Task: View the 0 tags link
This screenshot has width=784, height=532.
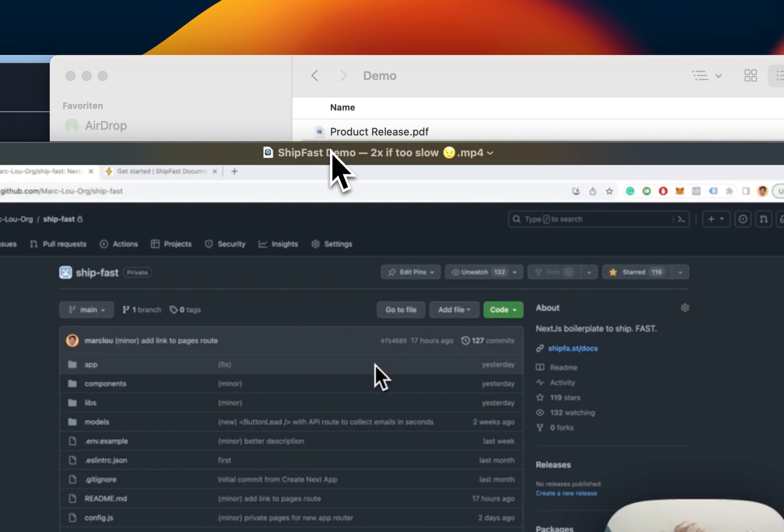Action: coord(185,310)
